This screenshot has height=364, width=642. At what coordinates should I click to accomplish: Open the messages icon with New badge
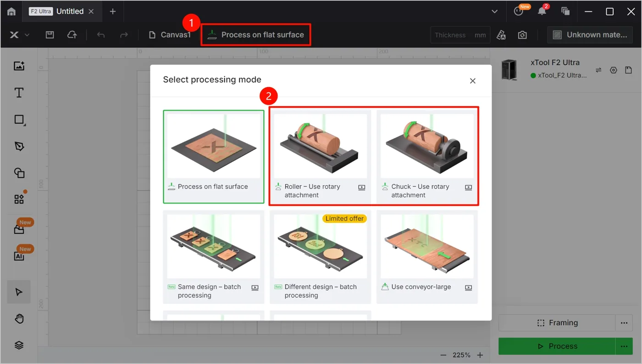click(519, 11)
